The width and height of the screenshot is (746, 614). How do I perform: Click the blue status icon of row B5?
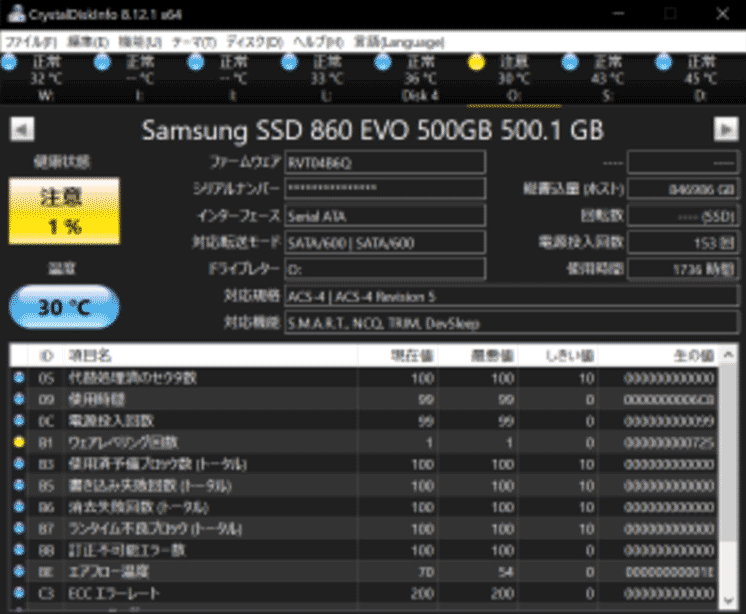19,485
